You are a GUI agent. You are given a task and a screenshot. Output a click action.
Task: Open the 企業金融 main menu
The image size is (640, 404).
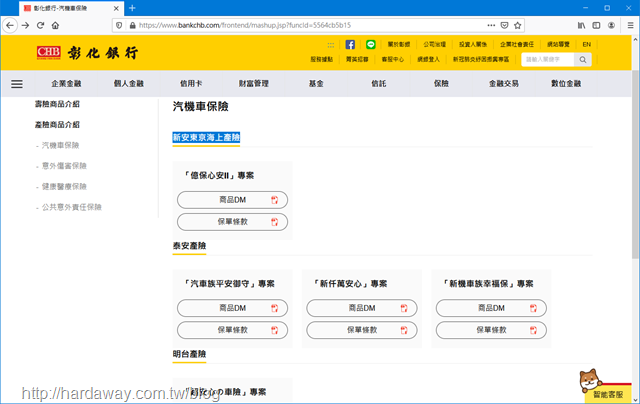[x=66, y=84]
